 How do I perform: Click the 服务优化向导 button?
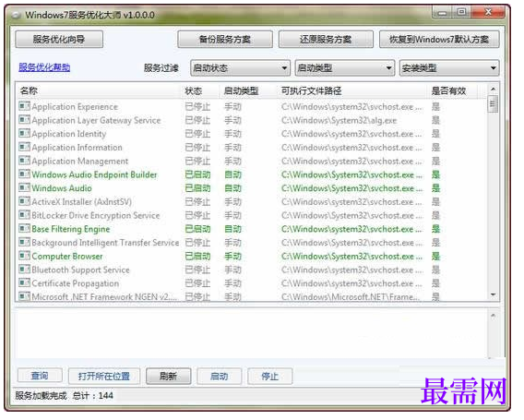[x=59, y=40]
